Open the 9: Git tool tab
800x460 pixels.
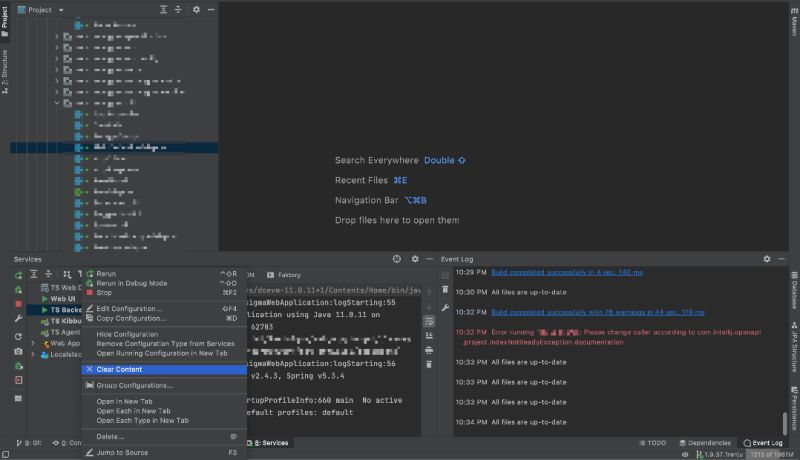point(29,443)
